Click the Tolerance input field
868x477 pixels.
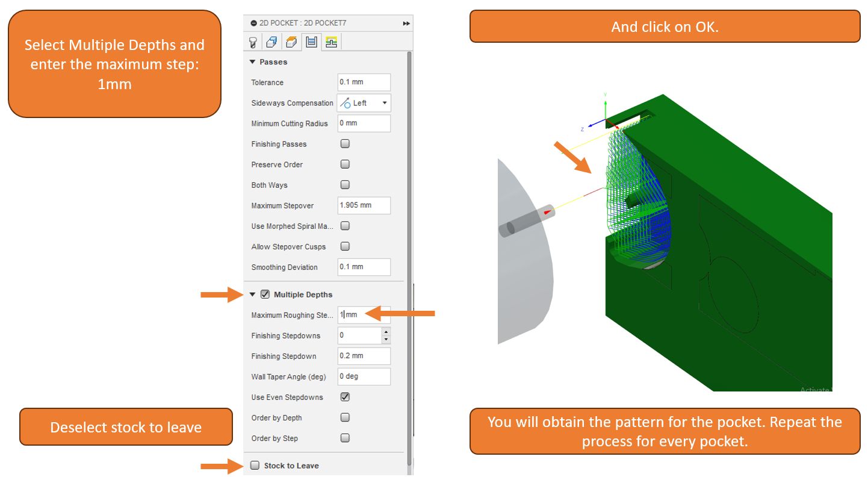[x=364, y=83]
